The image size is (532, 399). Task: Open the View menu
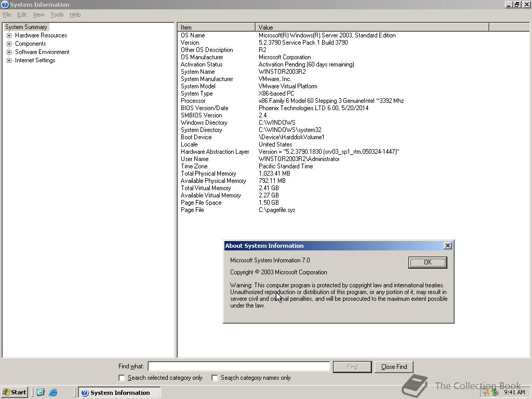click(x=38, y=15)
